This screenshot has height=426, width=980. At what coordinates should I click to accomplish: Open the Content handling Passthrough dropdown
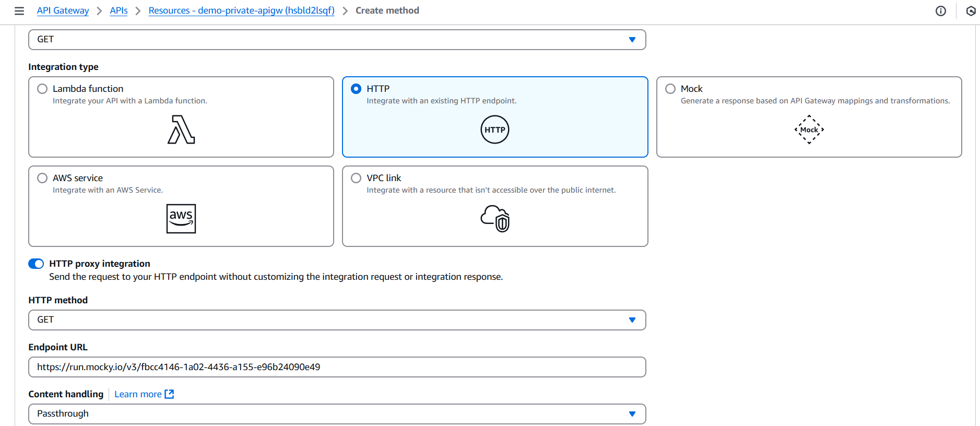point(337,414)
